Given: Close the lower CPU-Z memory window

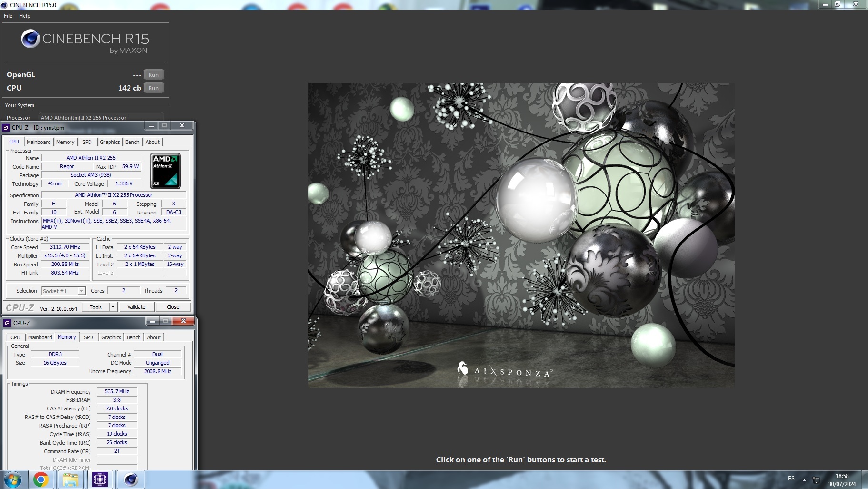Looking at the screenshot, I should (x=183, y=321).
